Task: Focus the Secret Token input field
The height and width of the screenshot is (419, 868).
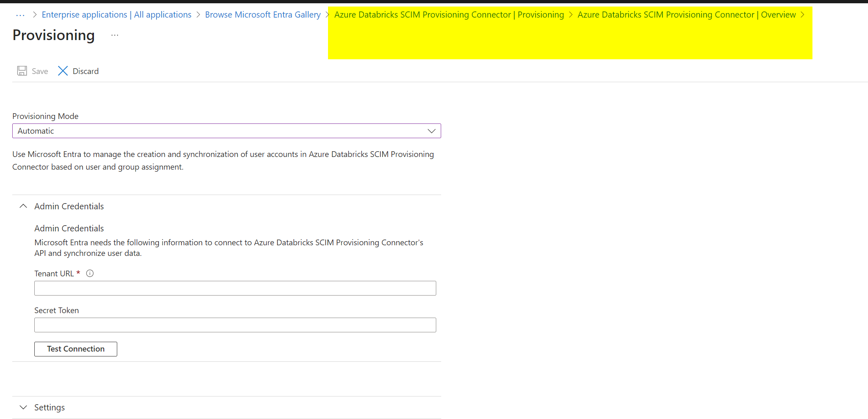Action: 235,325
